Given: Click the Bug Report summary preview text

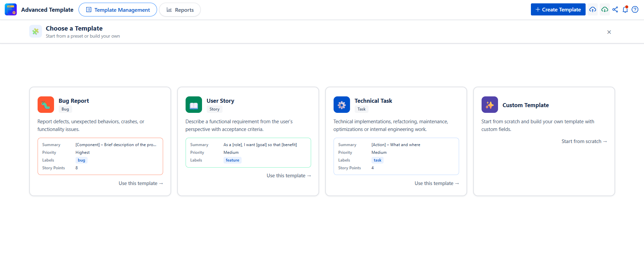Looking at the screenshot, I should coord(116,145).
